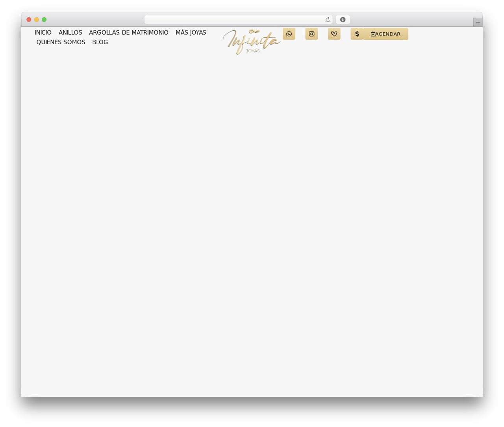Image resolution: width=504 pixels, height=427 pixels.
Task: Open the WhatsApp contact icon
Action: 289,34
